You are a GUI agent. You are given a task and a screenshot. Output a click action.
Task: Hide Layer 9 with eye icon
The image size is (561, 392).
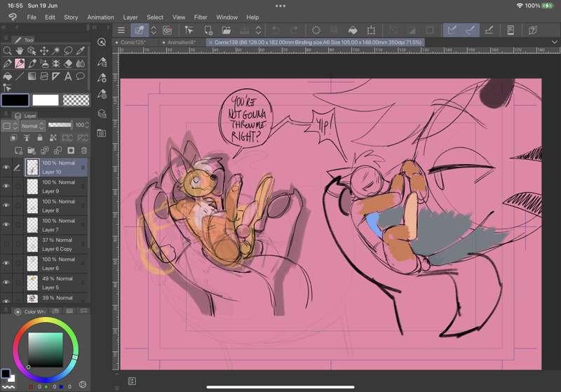(x=6, y=186)
